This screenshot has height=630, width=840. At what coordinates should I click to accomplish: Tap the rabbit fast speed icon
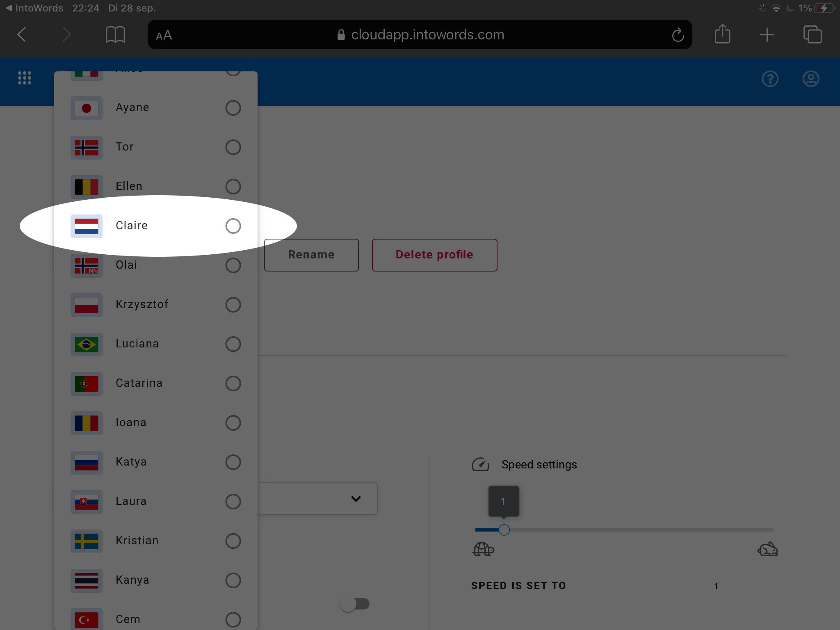coord(767,549)
